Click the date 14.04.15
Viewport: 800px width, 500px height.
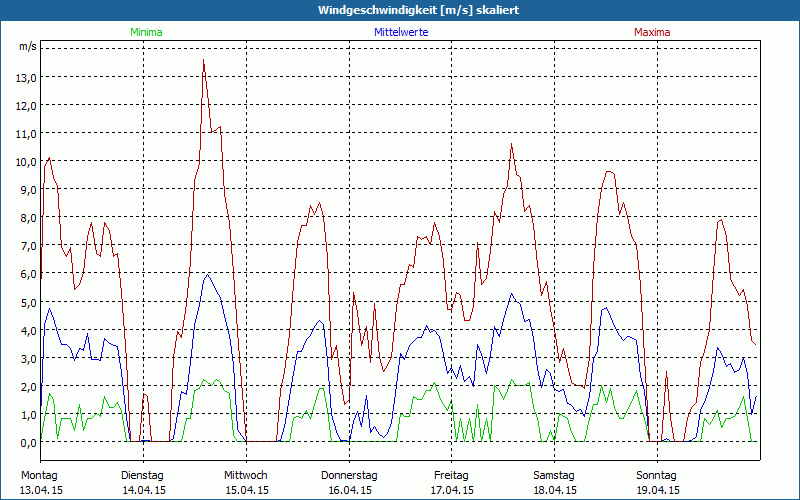[x=144, y=490]
